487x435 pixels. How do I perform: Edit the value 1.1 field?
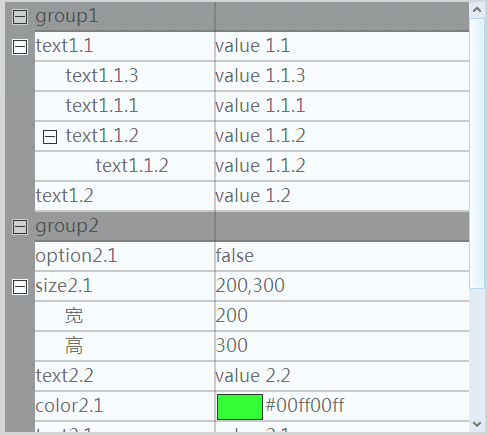tap(342, 46)
